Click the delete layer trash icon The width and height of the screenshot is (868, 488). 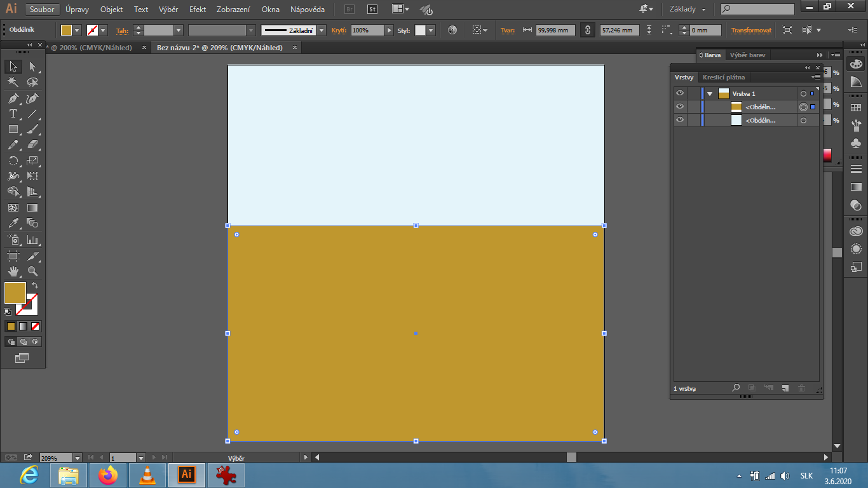coord(801,388)
